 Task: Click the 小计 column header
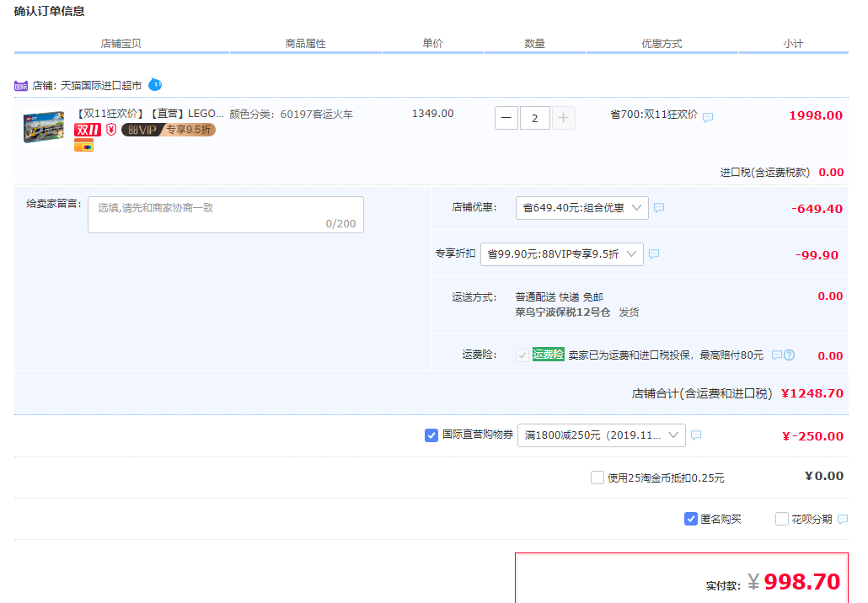click(793, 44)
